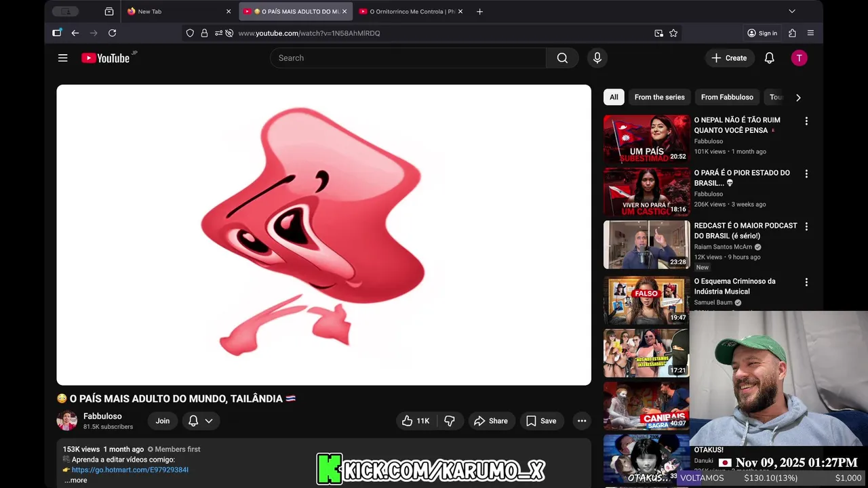Open browser extensions puzzle icon

[792, 33]
